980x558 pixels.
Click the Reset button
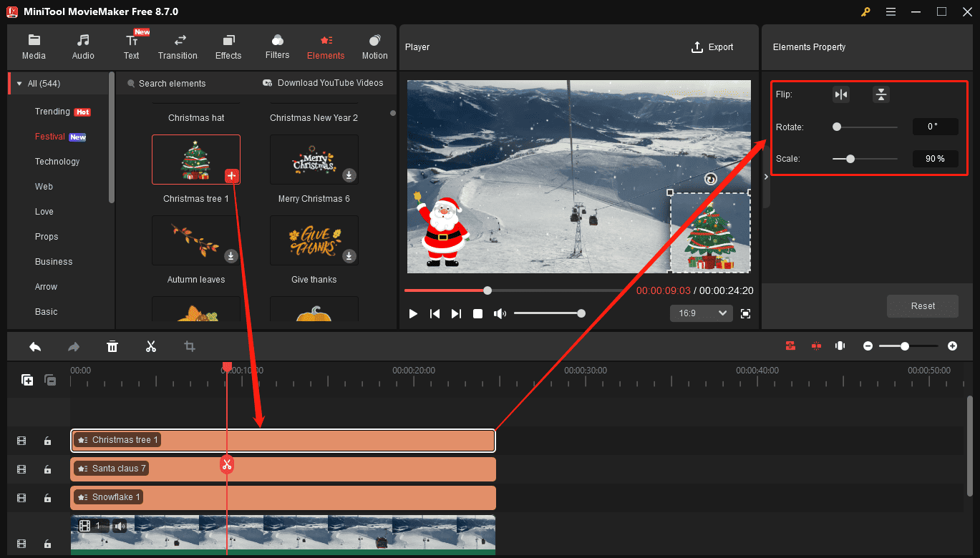(923, 306)
